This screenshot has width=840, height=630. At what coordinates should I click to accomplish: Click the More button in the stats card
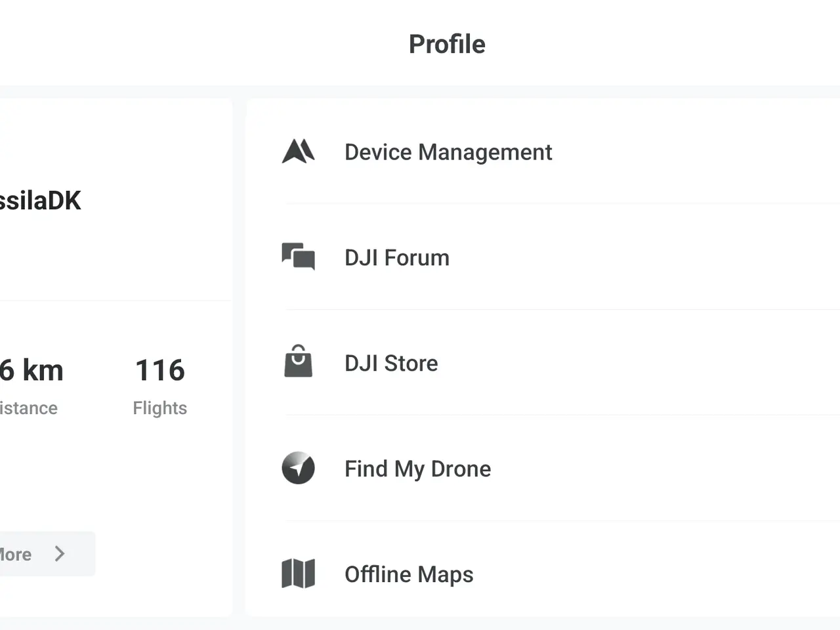pyautogui.click(x=46, y=554)
